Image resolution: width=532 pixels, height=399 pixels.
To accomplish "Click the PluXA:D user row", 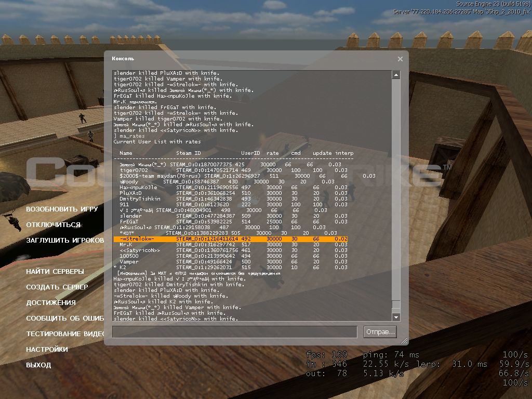I will [x=233, y=193].
